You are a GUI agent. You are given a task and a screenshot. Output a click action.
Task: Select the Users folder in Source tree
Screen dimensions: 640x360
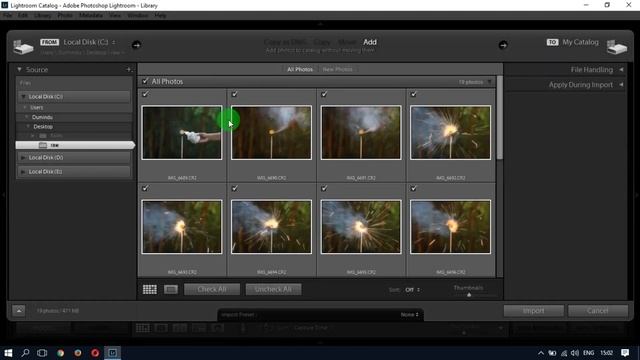36,107
